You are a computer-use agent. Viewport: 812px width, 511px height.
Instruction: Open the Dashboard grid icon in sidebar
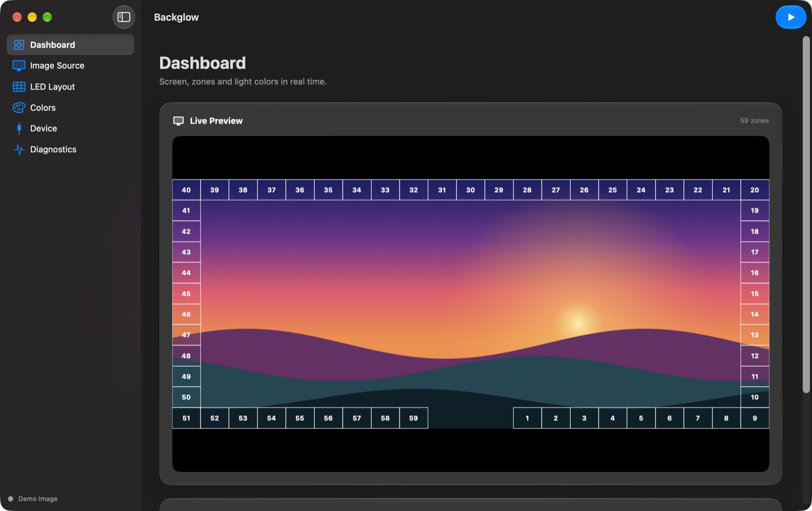click(19, 45)
